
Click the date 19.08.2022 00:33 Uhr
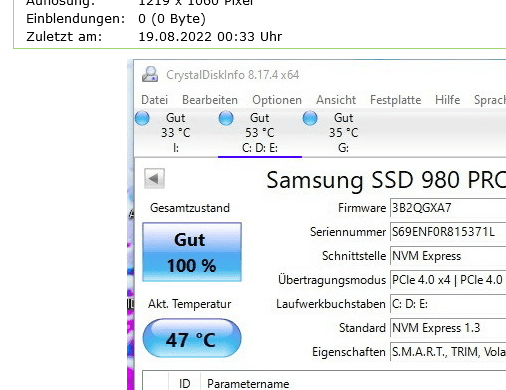click(210, 36)
